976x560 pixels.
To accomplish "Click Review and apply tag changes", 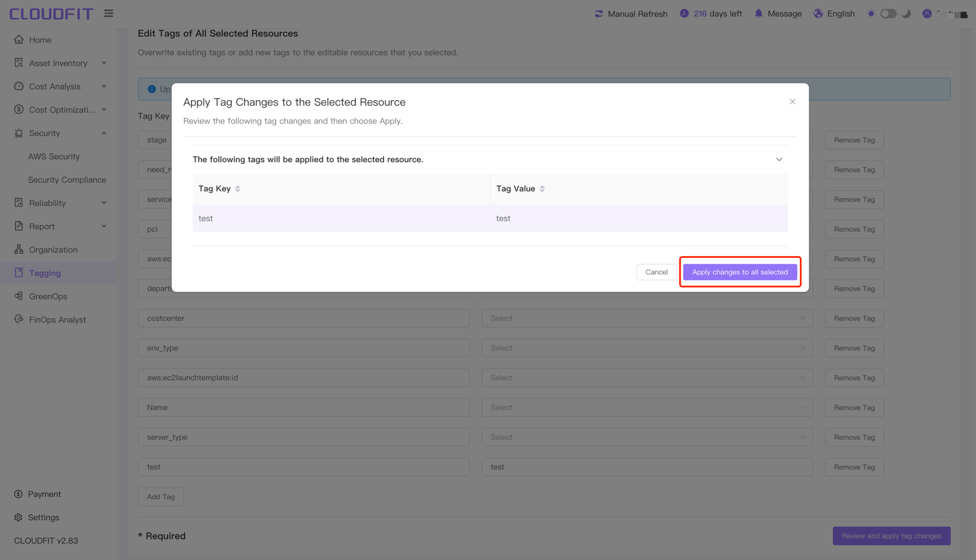I will (891, 536).
